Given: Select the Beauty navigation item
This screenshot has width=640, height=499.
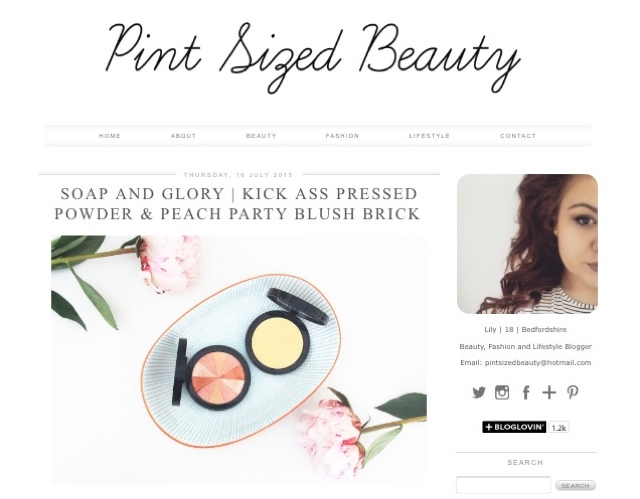Looking at the screenshot, I should point(261,136).
